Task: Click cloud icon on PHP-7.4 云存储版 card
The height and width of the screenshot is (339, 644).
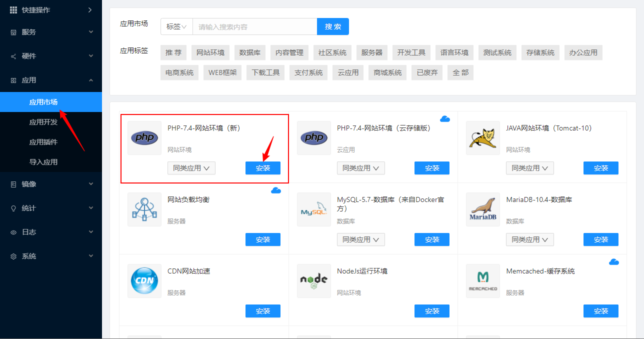Action: [445, 119]
